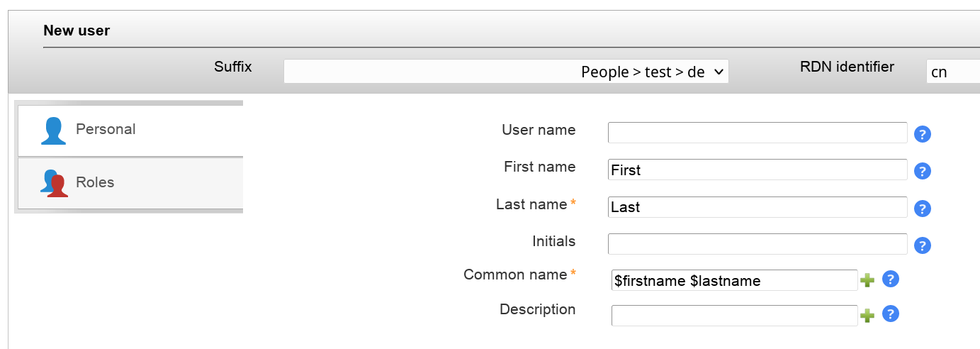Open the Suffix dropdown
The height and width of the screenshot is (349, 980).
pyautogui.click(x=506, y=72)
